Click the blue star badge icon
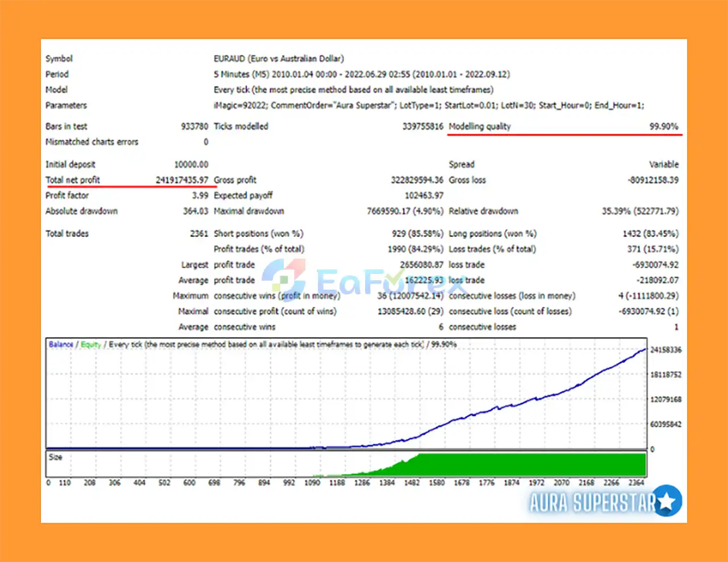Viewport: 728px width, 562px height. point(667,501)
